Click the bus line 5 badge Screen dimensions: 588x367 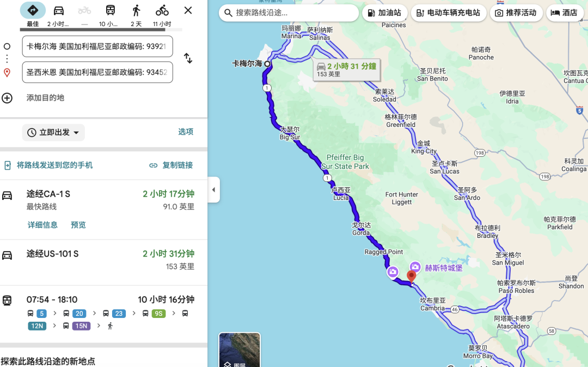pos(41,314)
